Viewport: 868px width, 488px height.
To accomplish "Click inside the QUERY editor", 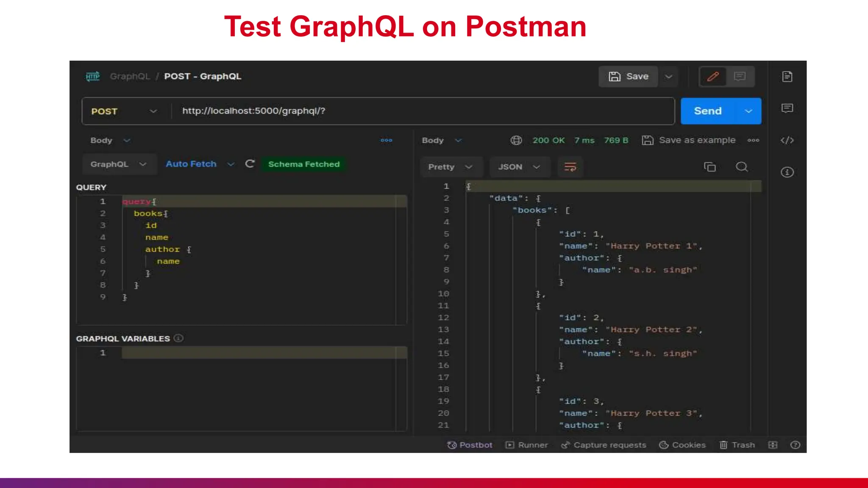I will click(242, 259).
